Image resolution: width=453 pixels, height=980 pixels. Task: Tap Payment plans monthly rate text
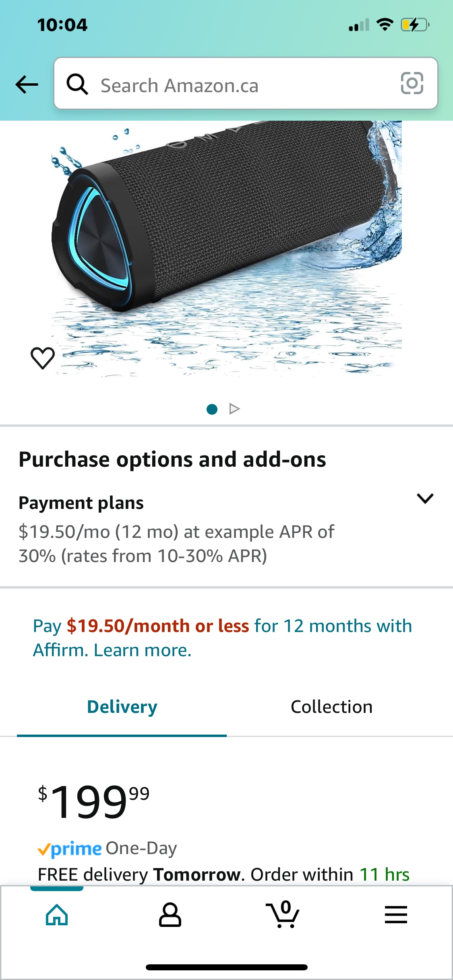click(x=176, y=544)
